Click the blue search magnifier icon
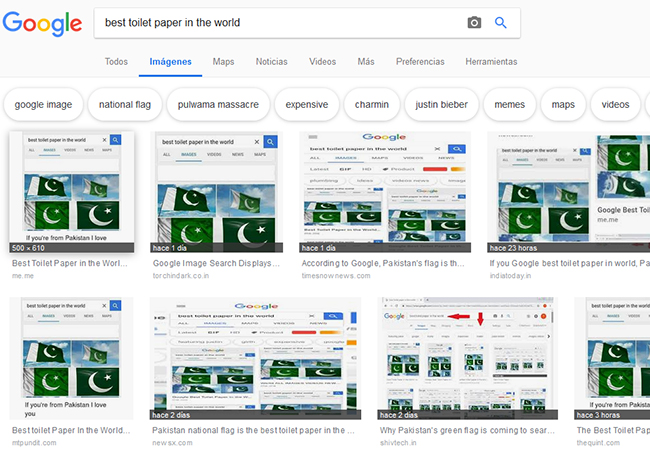Image resolution: width=650 pixels, height=450 pixels. (x=501, y=22)
